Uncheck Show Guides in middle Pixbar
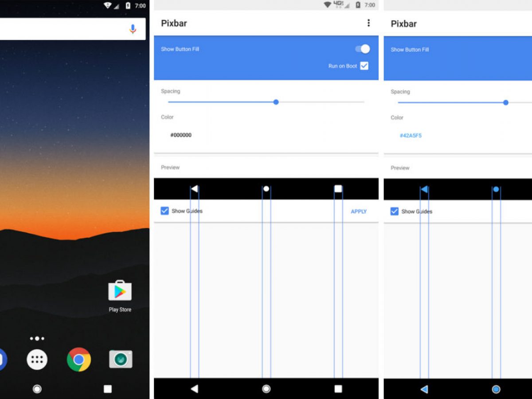Screen dimensions: 532x399 pyautogui.click(x=164, y=211)
